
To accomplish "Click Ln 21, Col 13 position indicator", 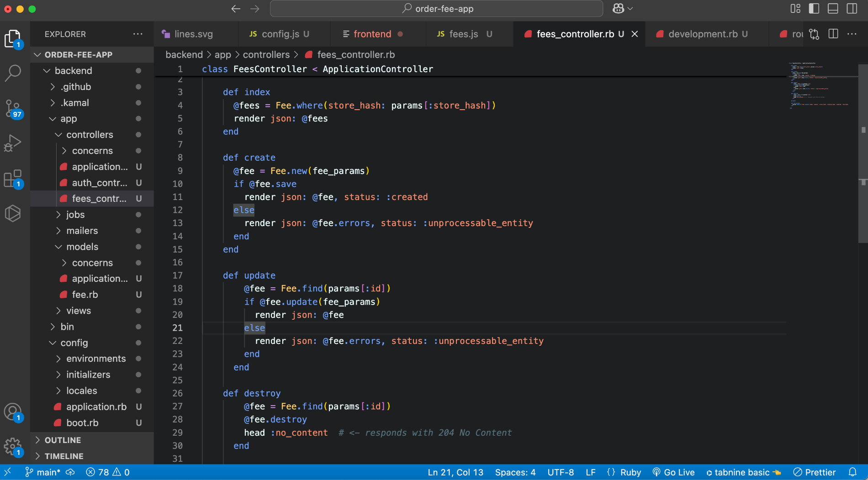I will pyautogui.click(x=455, y=472).
